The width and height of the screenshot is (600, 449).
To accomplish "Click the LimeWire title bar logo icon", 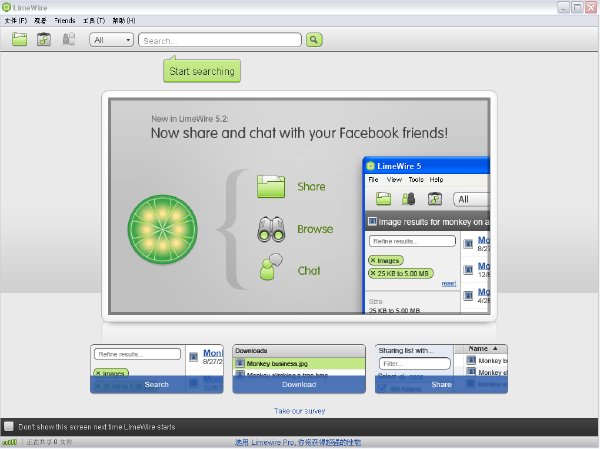I will click(x=7, y=7).
